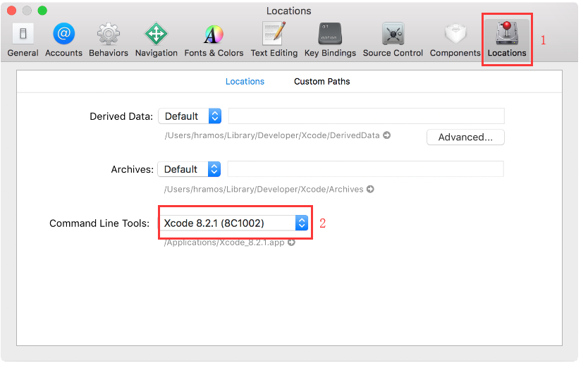
Task: Click the /Applications/Xcode_8.2.1.app path text
Action: tap(224, 242)
